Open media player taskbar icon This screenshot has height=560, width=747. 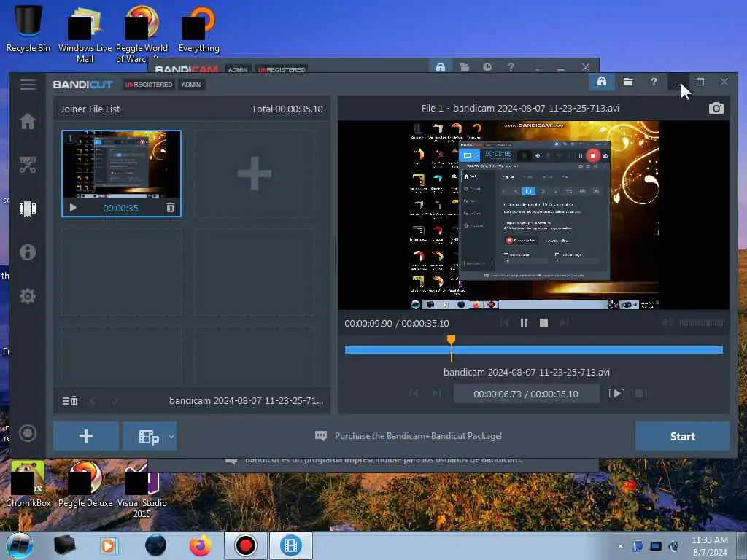tap(108, 545)
